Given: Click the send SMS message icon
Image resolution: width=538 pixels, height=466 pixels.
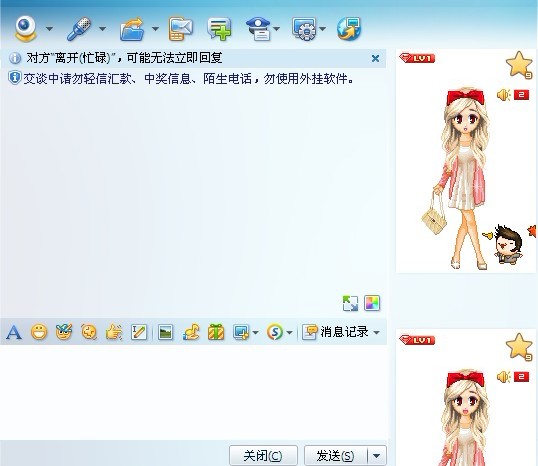Looking at the screenshot, I should pos(180,29).
